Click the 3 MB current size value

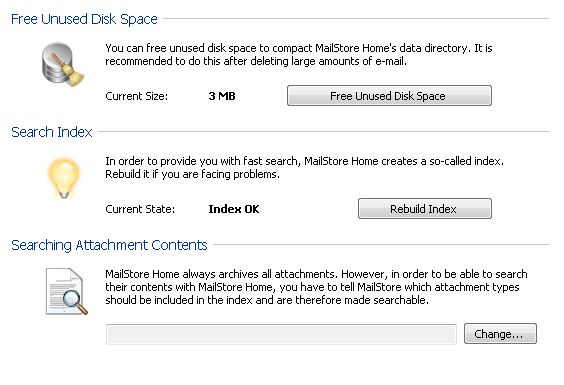pos(222,96)
